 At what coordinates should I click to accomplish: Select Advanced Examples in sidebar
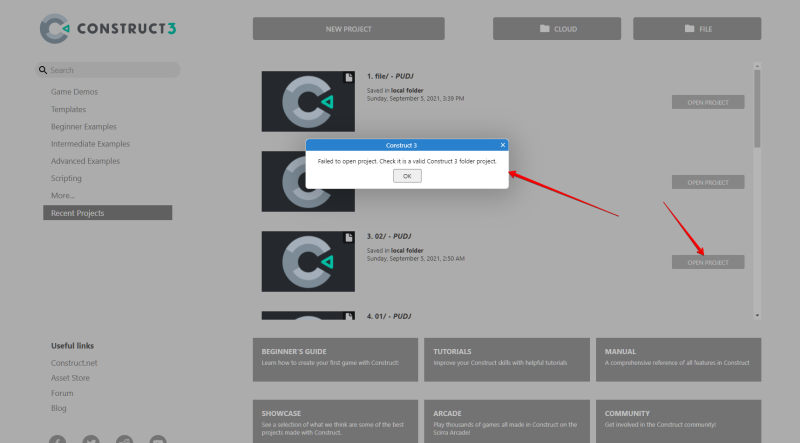point(85,161)
